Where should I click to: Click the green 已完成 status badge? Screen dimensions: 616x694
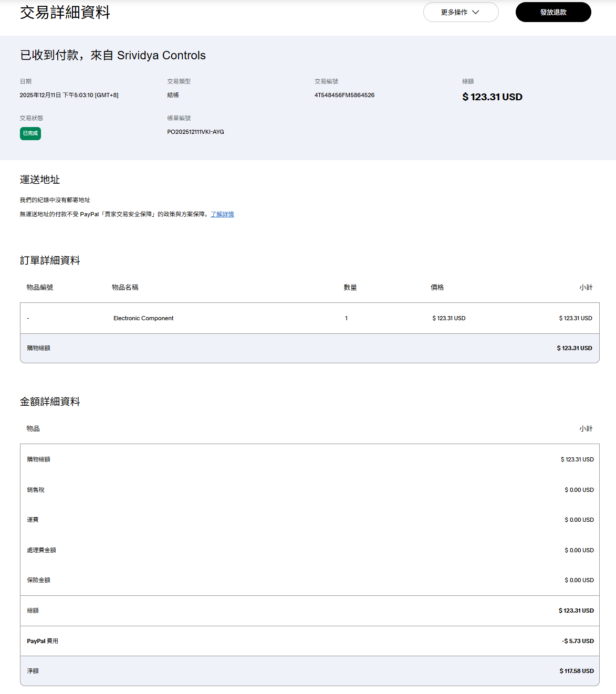[30, 133]
